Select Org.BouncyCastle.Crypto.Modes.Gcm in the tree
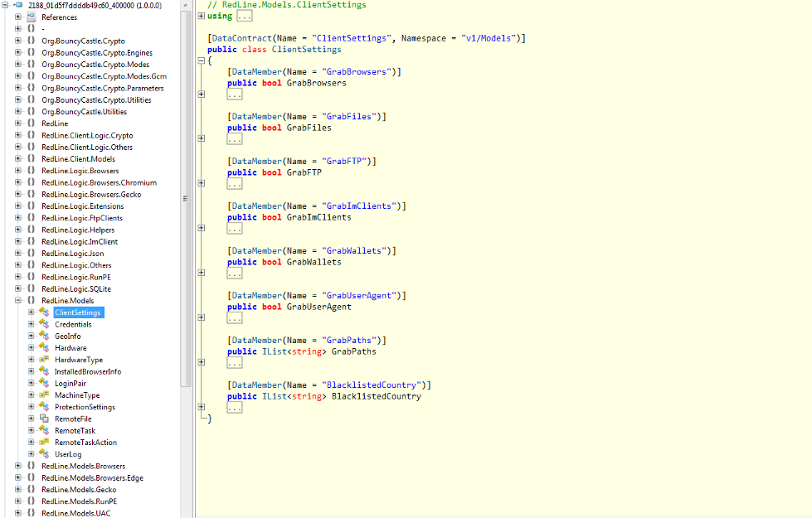 pyautogui.click(x=104, y=76)
